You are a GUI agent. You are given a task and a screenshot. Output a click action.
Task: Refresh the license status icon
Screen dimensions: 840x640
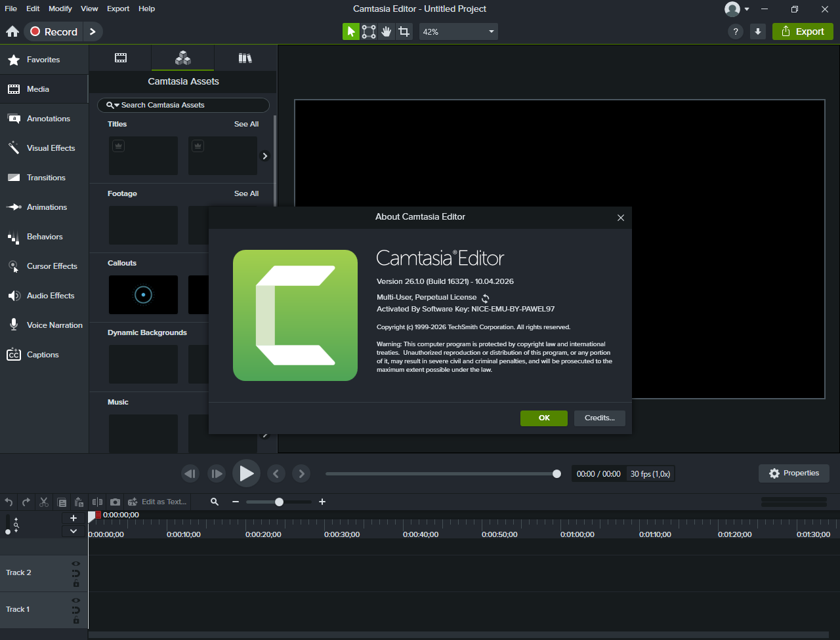pyautogui.click(x=486, y=298)
